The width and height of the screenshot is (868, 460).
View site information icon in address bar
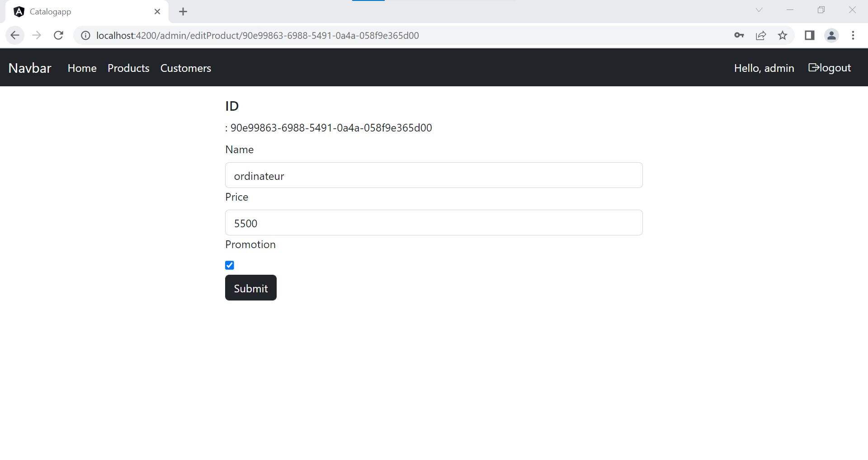click(85, 35)
